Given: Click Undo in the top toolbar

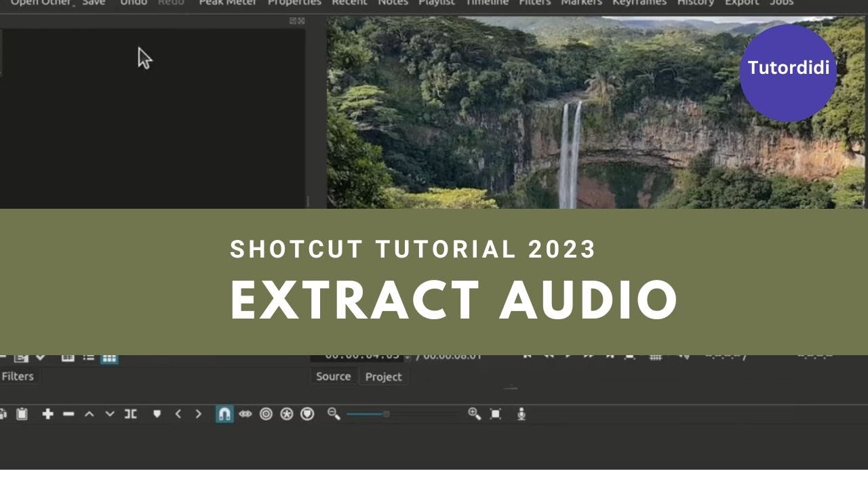Looking at the screenshot, I should point(134,3).
